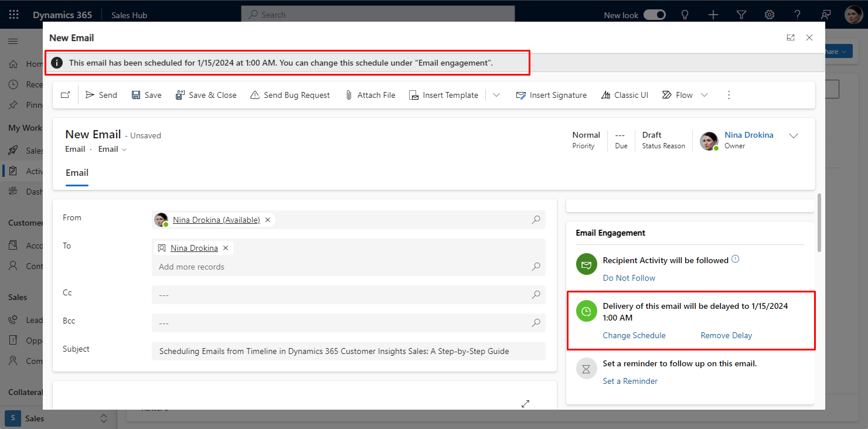Click the From field lookup search icon
Image resolution: width=868 pixels, height=429 pixels.
536,220
